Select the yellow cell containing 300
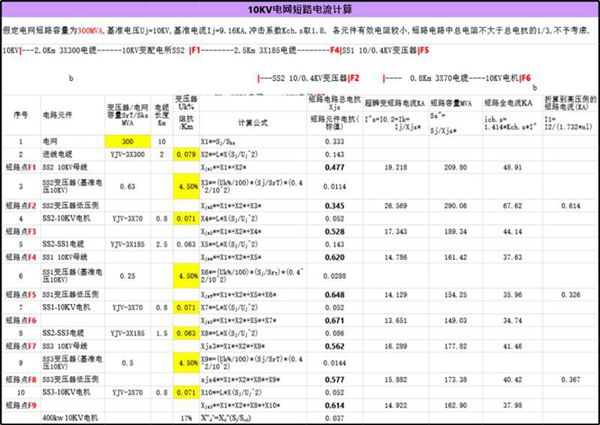This screenshot has height=425, width=600. [127, 142]
